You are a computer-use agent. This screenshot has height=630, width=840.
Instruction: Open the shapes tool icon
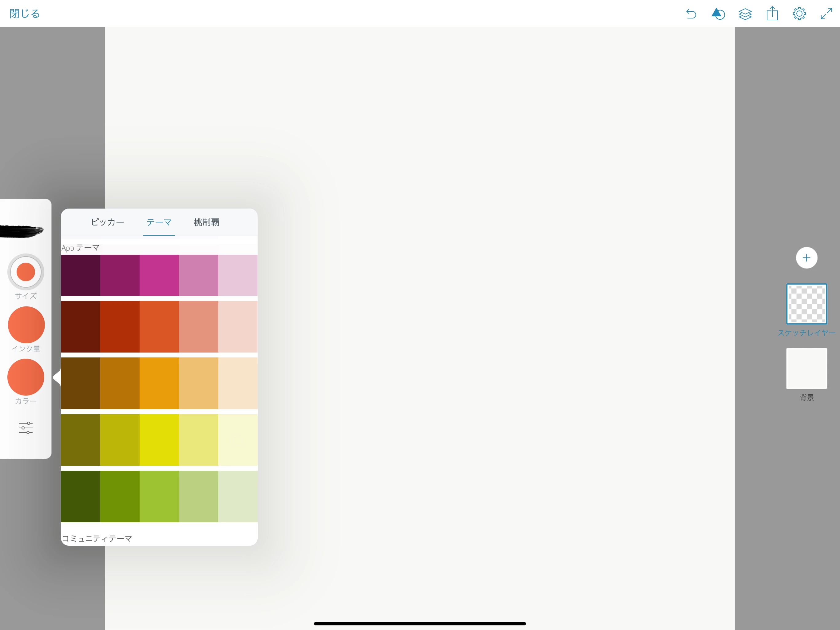click(x=718, y=14)
